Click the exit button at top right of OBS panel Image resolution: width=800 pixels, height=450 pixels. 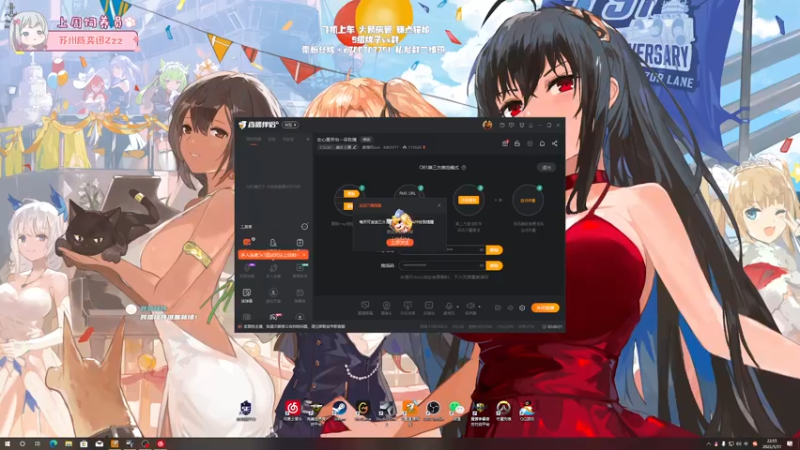[x=546, y=167]
